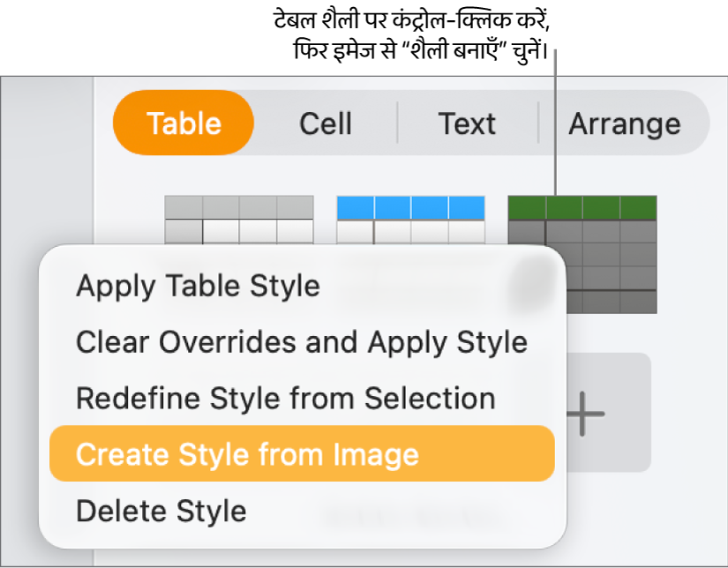The image size is (728, 568).
Task: Click blue header row of second style
Action: point(411,207)
